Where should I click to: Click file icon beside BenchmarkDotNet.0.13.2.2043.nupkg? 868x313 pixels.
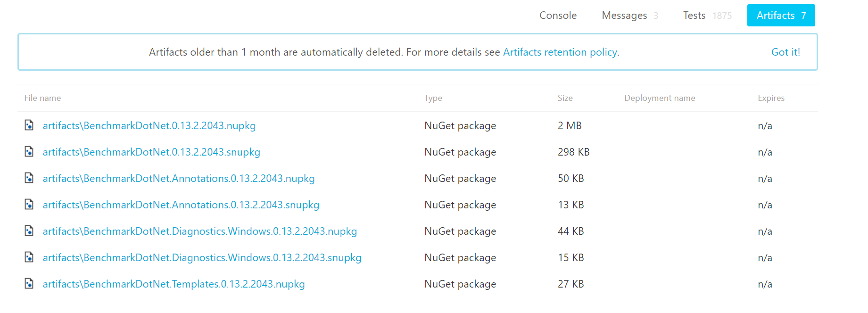click(x=29, y=125)
